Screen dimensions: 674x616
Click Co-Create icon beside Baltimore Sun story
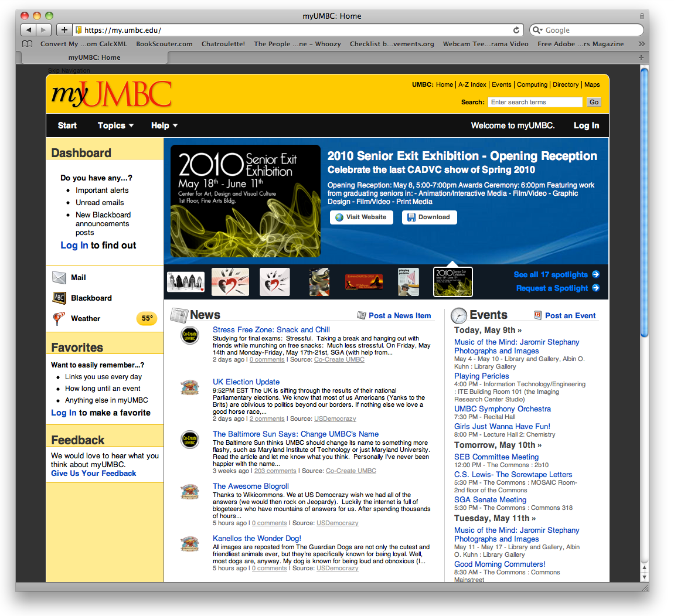(189, 440)
